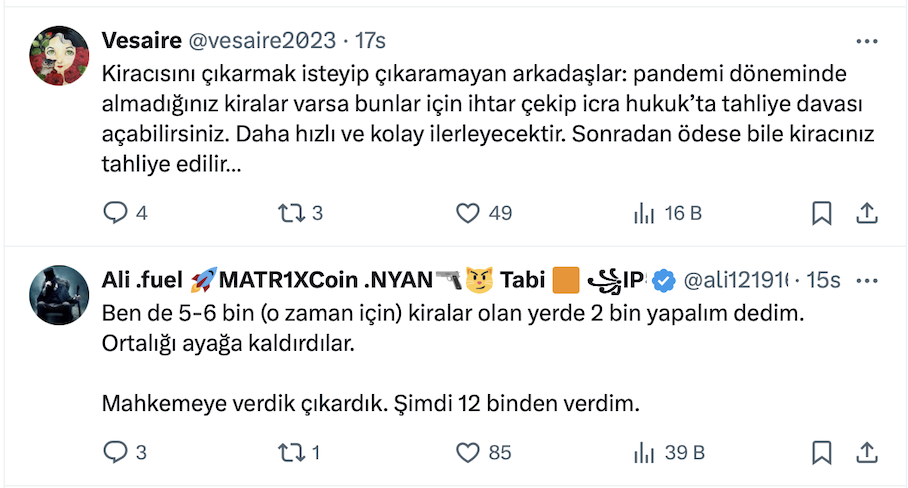The height and width of the screenshot is (488, 908).
Task: Retweet Vesaire's tweet
Action: pos(290,213)
